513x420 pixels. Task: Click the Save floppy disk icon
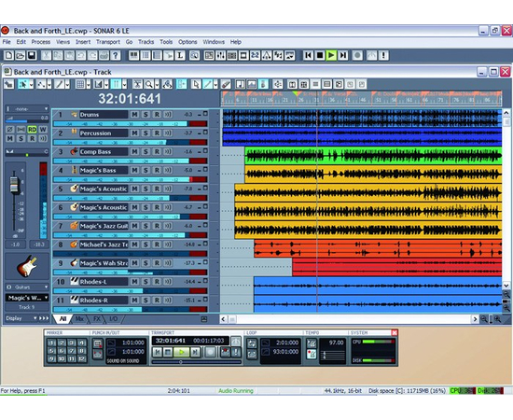pos(32,55)
